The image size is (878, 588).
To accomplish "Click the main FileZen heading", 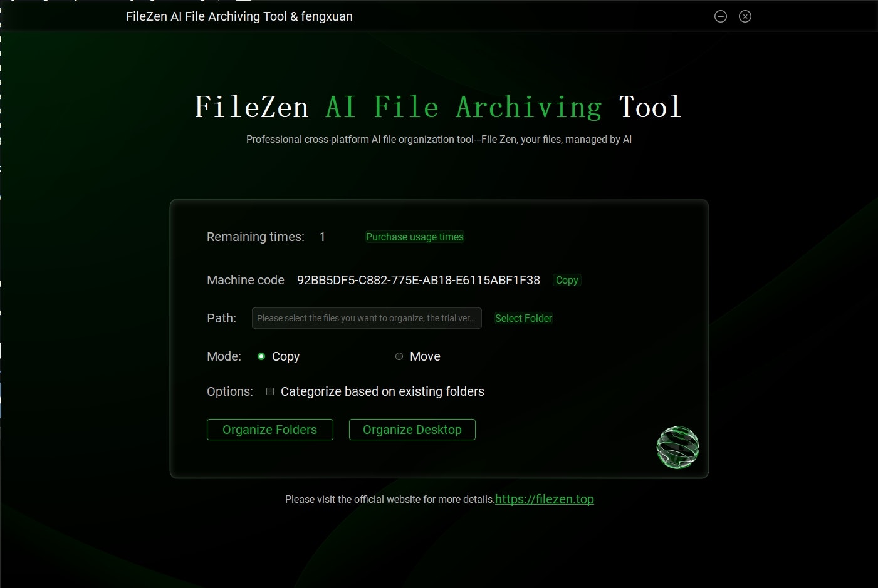I will click(439, 106).
